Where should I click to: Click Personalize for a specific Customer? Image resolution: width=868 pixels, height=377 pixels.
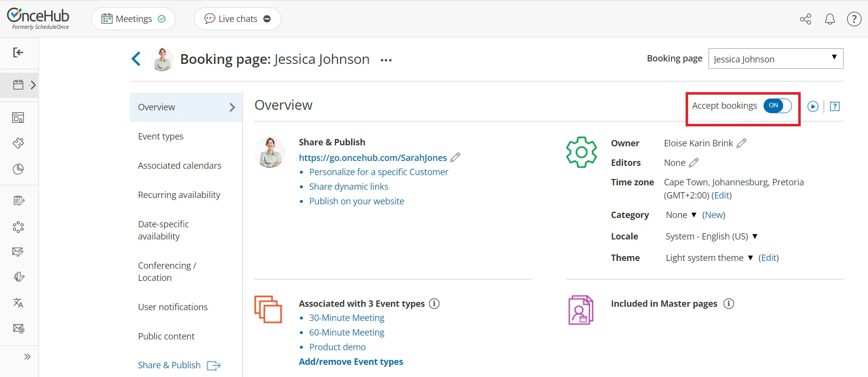click(378, 172)
